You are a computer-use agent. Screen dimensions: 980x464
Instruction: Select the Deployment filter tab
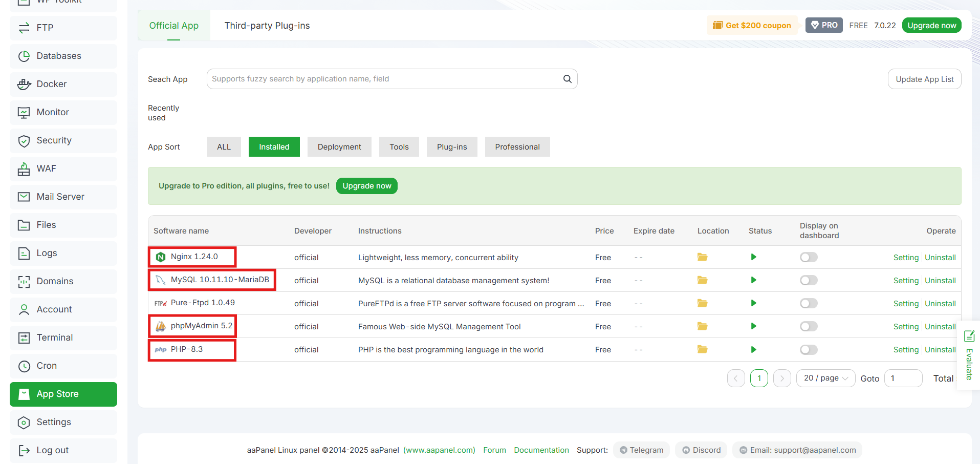pos(339,146)
